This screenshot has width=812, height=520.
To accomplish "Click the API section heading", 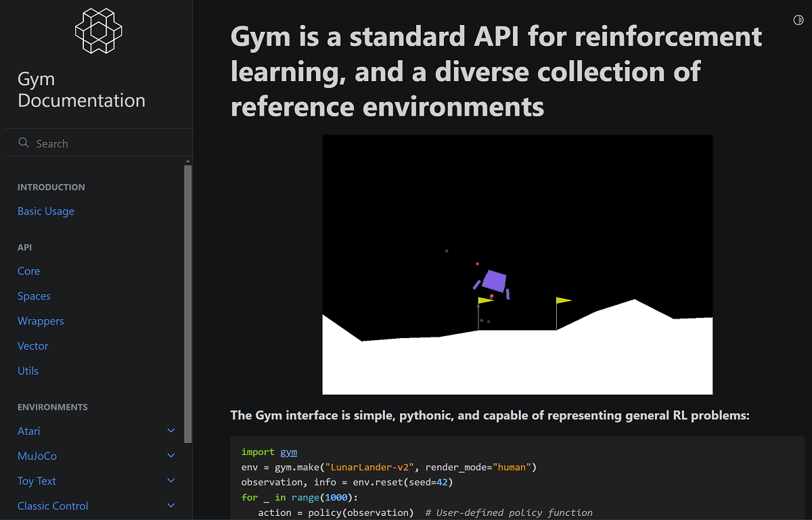I will pyautogui.click(x=24, y=247).
